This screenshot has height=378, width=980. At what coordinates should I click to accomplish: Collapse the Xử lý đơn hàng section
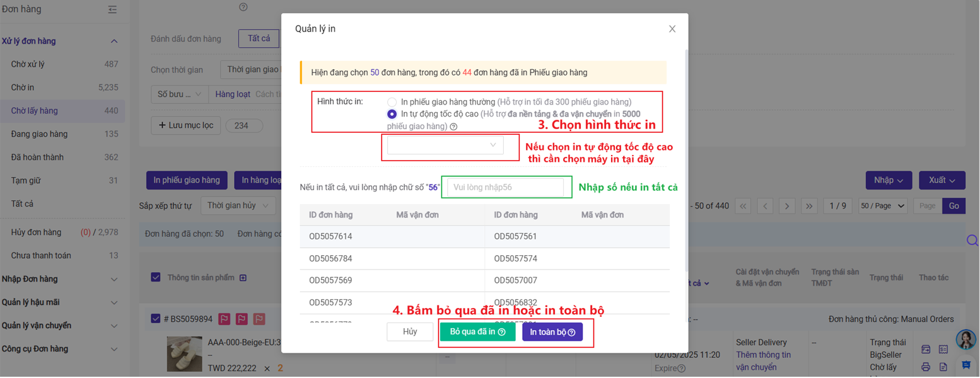tap(114, 41)
